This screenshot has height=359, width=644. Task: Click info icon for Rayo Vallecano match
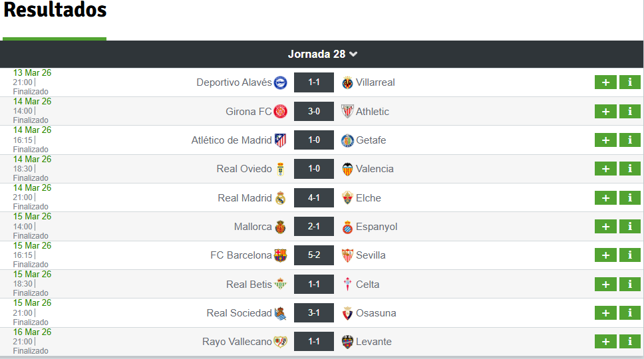[629, 342]
